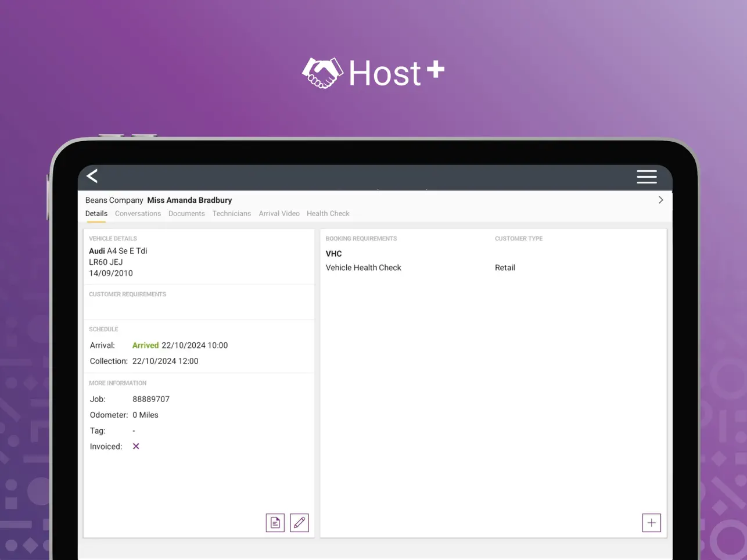Screen dimensions: 747x560
Task: Go back using the back arrow
Action: click(92, 176)
